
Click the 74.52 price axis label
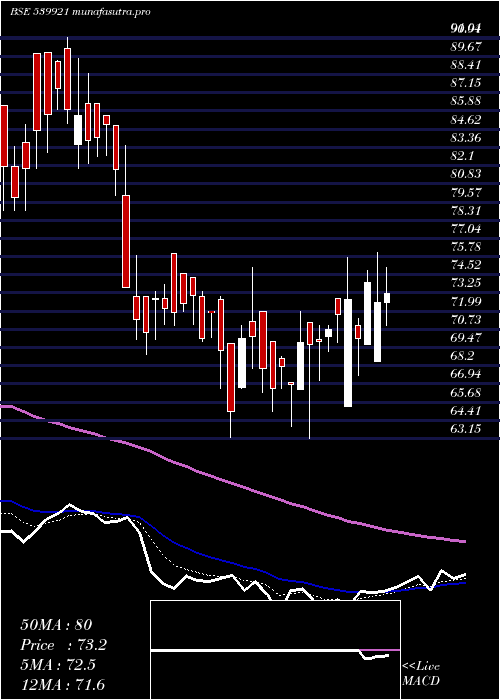point(465,265)
